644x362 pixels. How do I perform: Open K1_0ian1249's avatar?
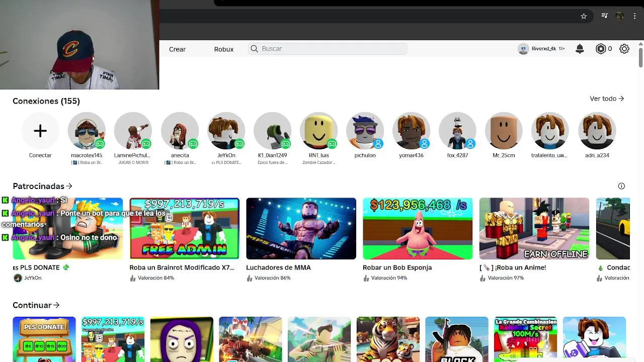tap(272, 131)
